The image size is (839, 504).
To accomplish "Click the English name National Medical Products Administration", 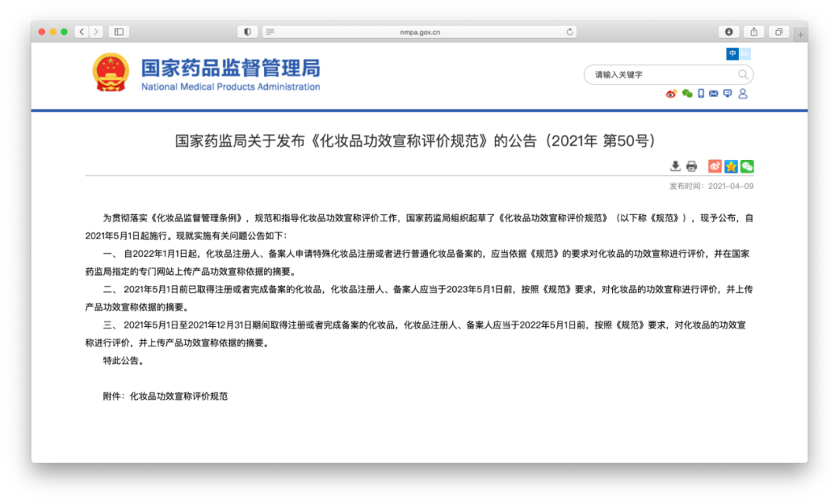I will [231, 87].
